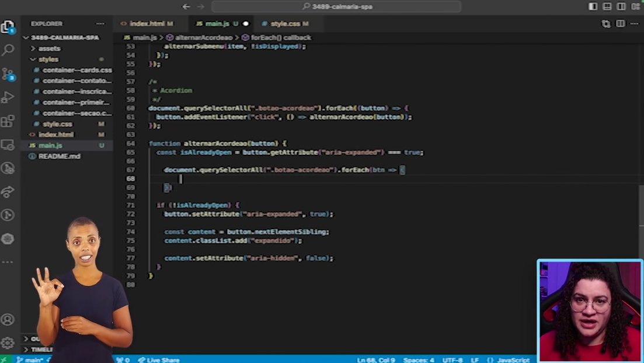644x363 pixels.
Task: Click Live Share in status bar
Action: coord(159,360)
